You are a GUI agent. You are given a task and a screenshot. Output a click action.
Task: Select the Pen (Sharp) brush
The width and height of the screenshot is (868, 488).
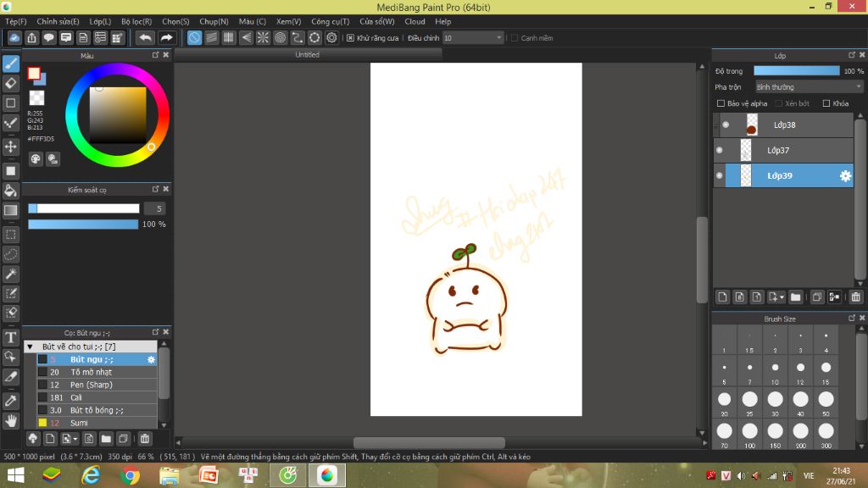pyautogui.click(x=97, y=385)
